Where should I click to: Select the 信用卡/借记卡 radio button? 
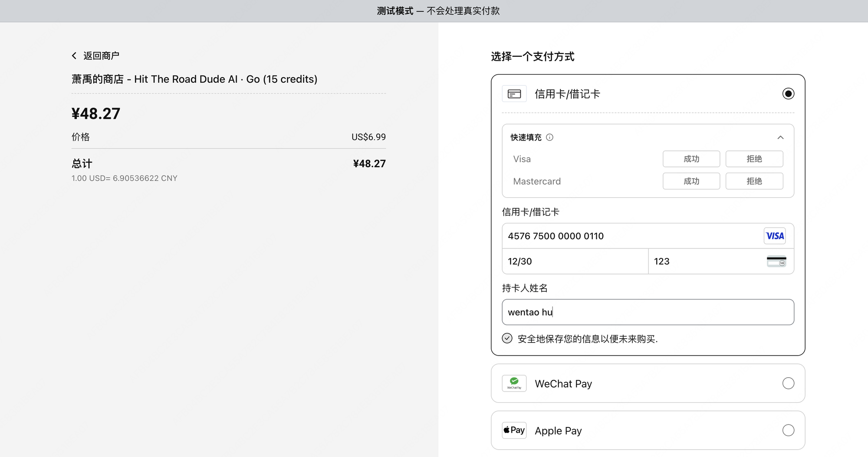[788, 94]
